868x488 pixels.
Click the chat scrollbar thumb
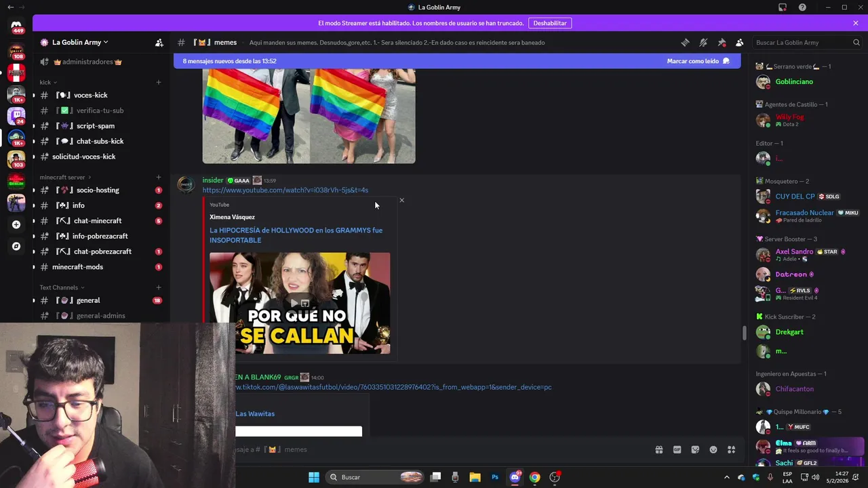point(744,333)
